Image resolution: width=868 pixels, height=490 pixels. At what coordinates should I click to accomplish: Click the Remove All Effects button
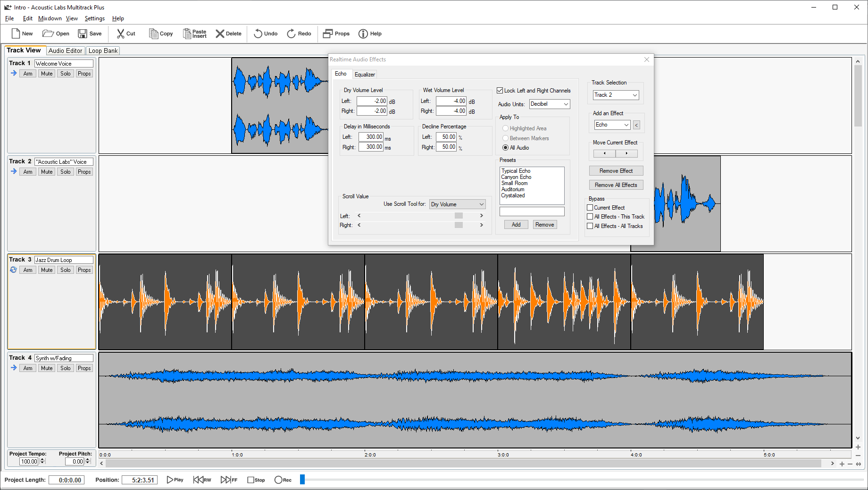616,185
